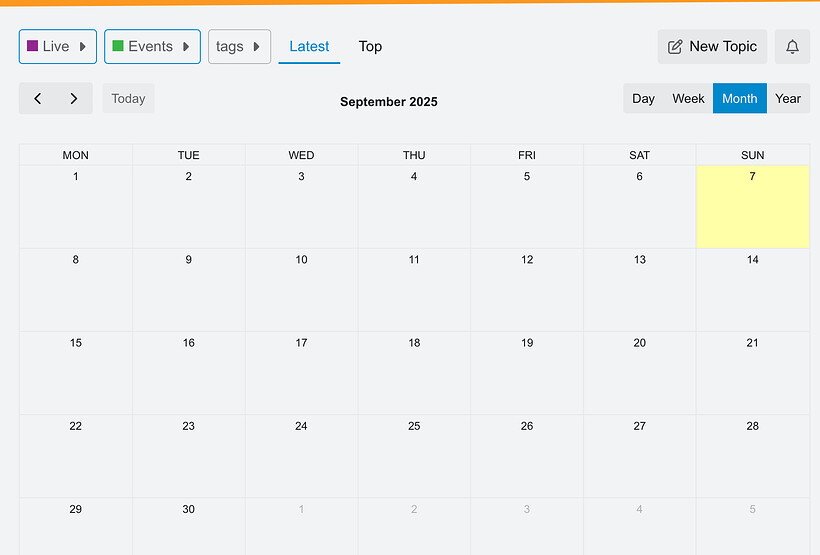Click the WED column header
Screen dimensions: 820x555
tap(301, 155)
